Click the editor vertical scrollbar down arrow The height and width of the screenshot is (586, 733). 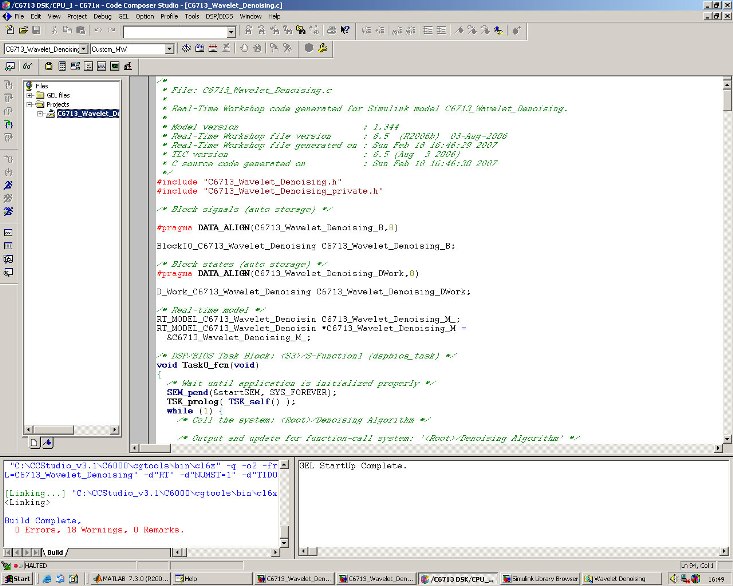coord(727,439)
